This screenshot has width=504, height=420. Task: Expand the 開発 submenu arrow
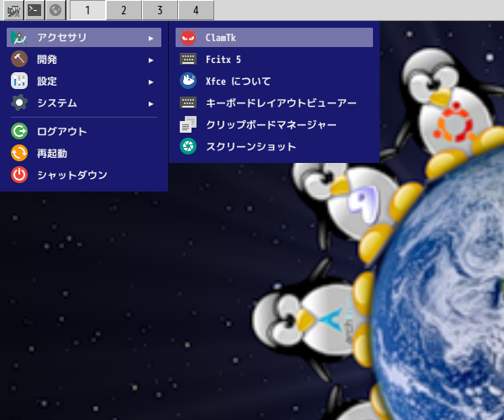click(150, 60)
